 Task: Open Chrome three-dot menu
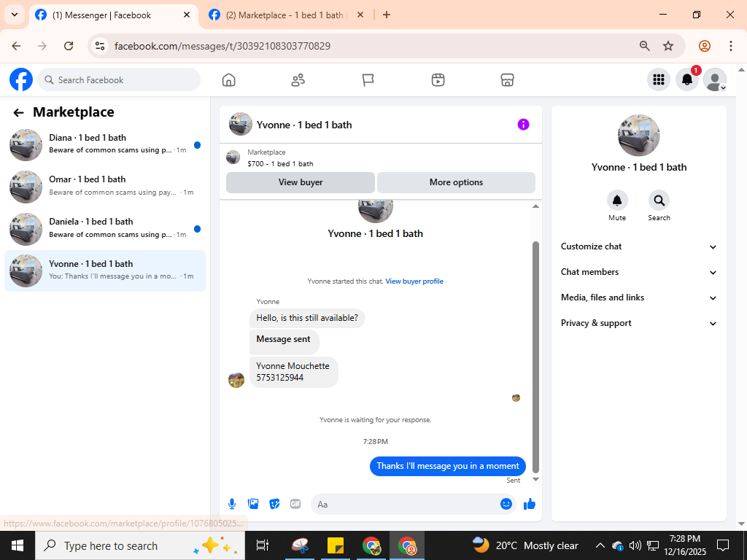pos(730,46)
